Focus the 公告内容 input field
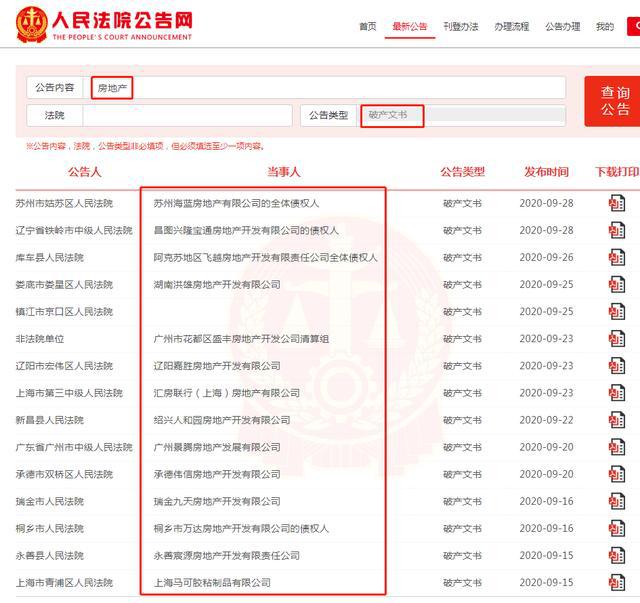This screenshot has width=640, height=603. (324, 87)
